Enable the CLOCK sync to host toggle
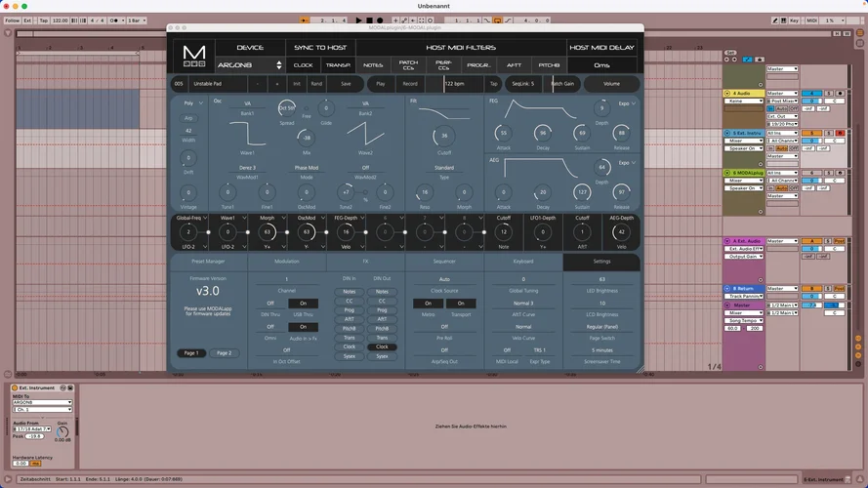Screen dimensions: 868x488 pyautogui.click(x=304, y=65)
